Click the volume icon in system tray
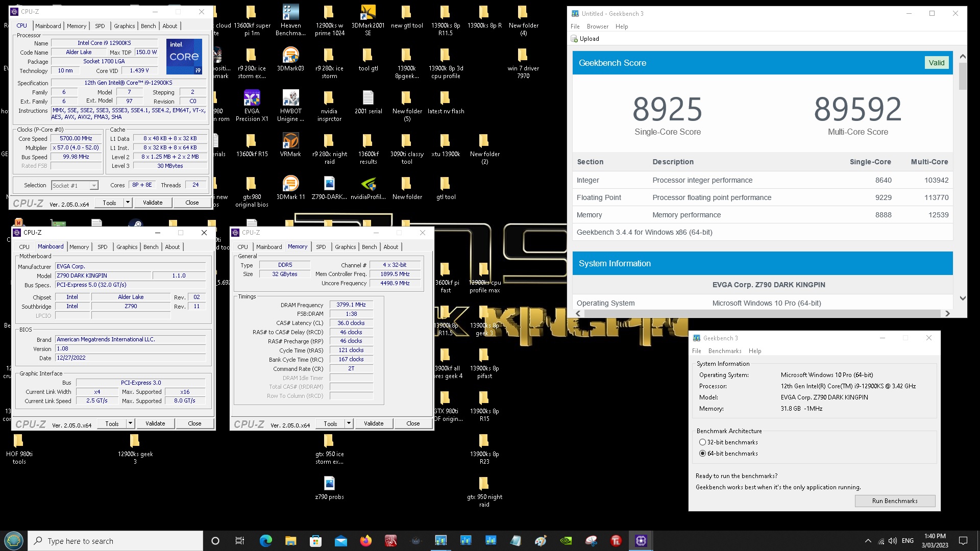This screenshot has height=551, width=980. click(x=893, y=541)
